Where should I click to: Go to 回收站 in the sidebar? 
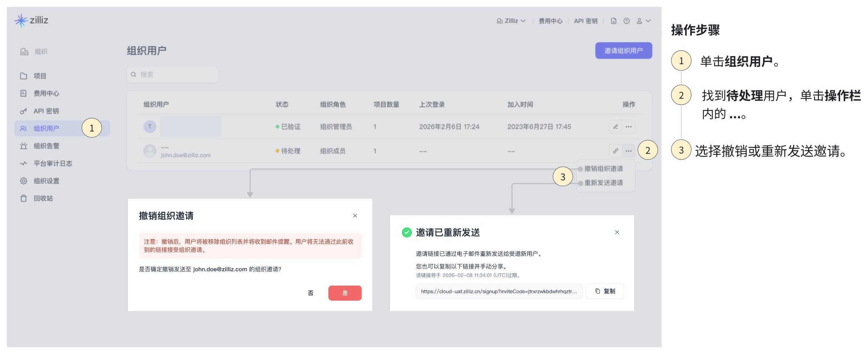[43, 198]
